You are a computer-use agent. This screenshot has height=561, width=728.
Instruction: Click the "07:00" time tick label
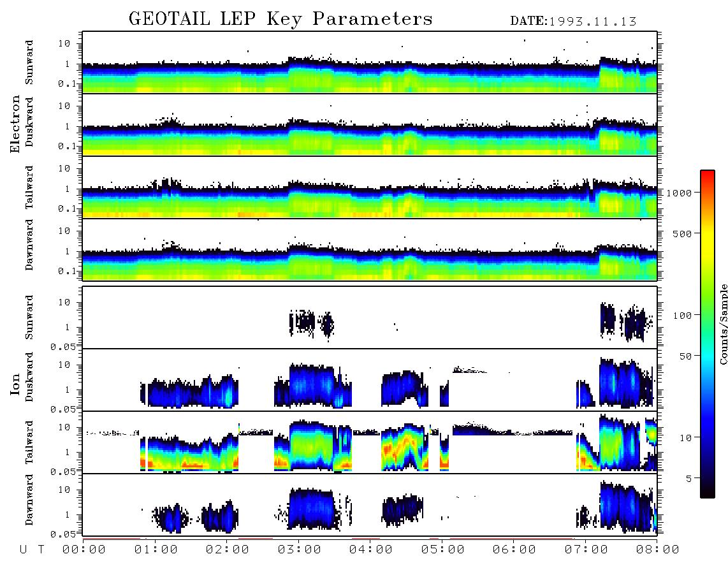586,550
